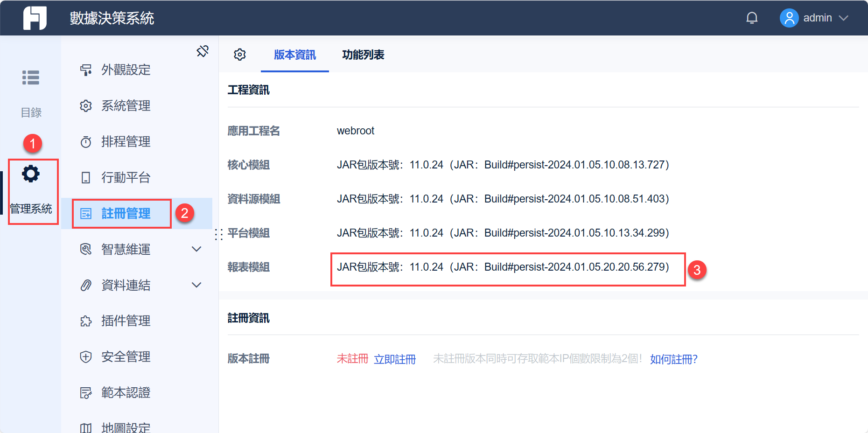Click the 系統管理 gear icon
The width and height of the screenshot is (868, 433).
point(86,106)
